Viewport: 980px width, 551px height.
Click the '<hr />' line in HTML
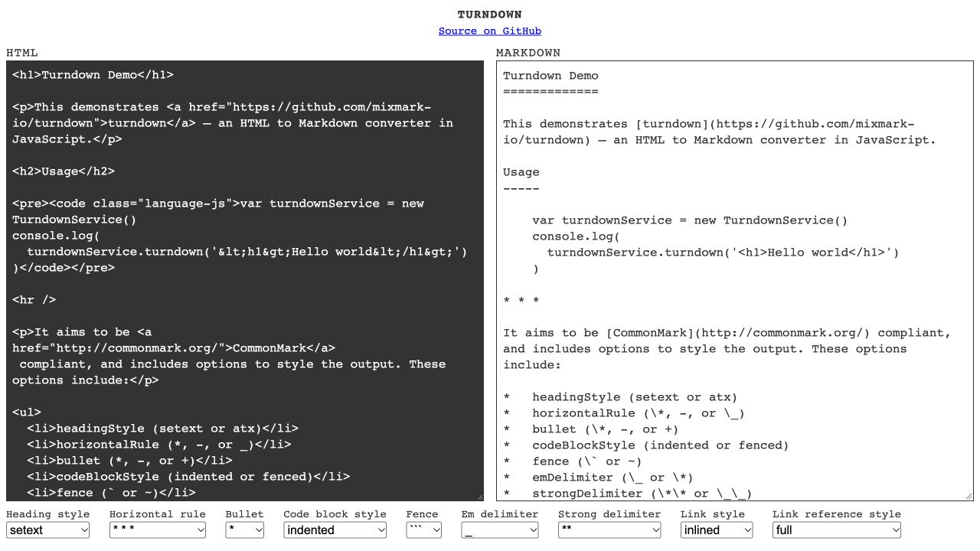(34, 300)
